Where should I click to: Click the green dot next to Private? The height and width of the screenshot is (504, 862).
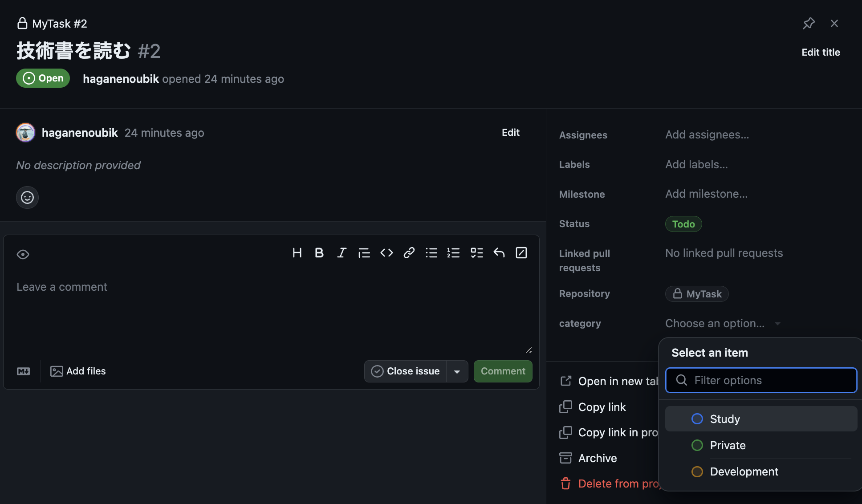click(x=697, y=445)
